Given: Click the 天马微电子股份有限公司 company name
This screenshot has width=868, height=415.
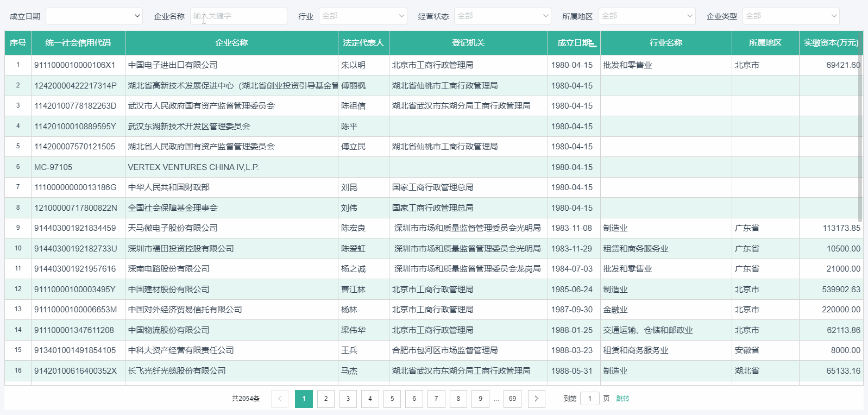Looking at the screenshot, I should (173, 228).
